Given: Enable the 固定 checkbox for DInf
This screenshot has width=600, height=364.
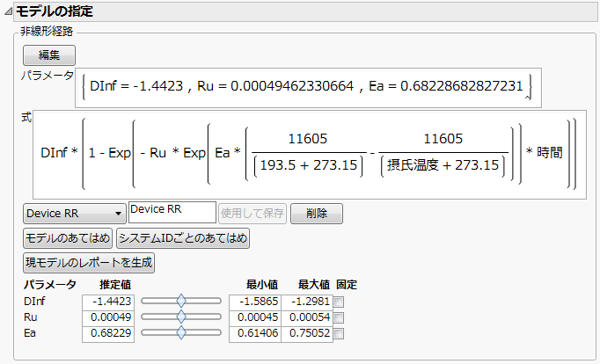Looking at the screenshot, I should pyautogui.click(x=339, y=302).
